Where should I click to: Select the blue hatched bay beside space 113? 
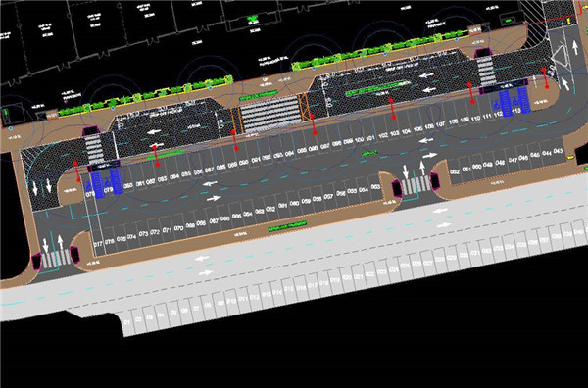point(523,100)
